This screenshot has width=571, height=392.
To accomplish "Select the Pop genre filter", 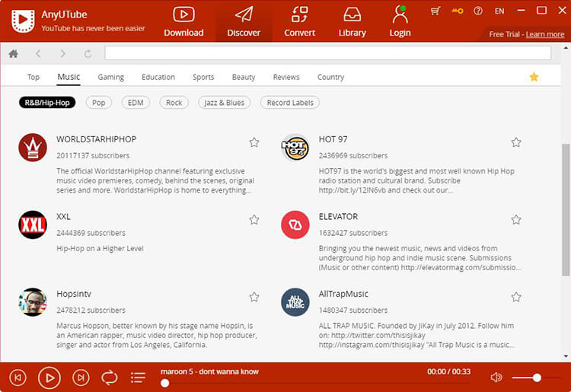I will pos(98,103).
